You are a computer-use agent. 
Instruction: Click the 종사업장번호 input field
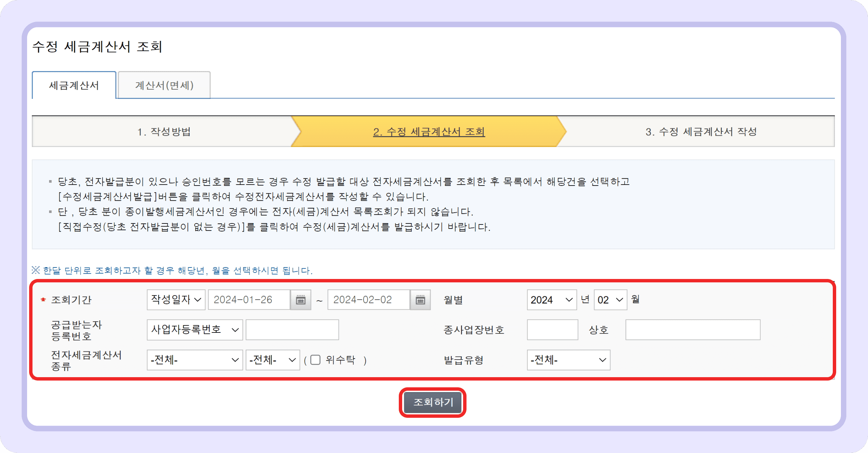click(552, 329)
